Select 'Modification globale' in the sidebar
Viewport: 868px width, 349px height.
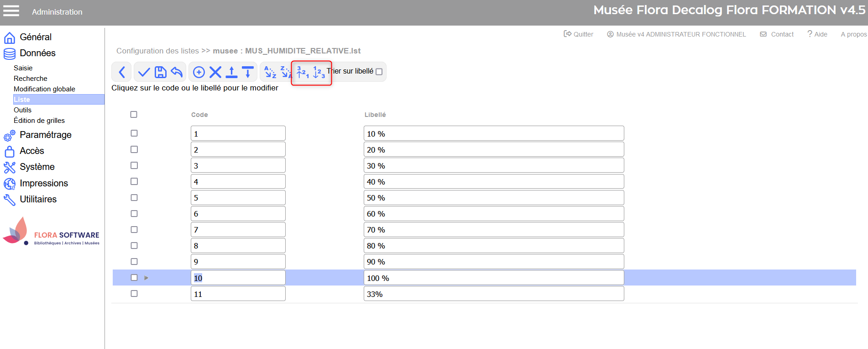44,89
